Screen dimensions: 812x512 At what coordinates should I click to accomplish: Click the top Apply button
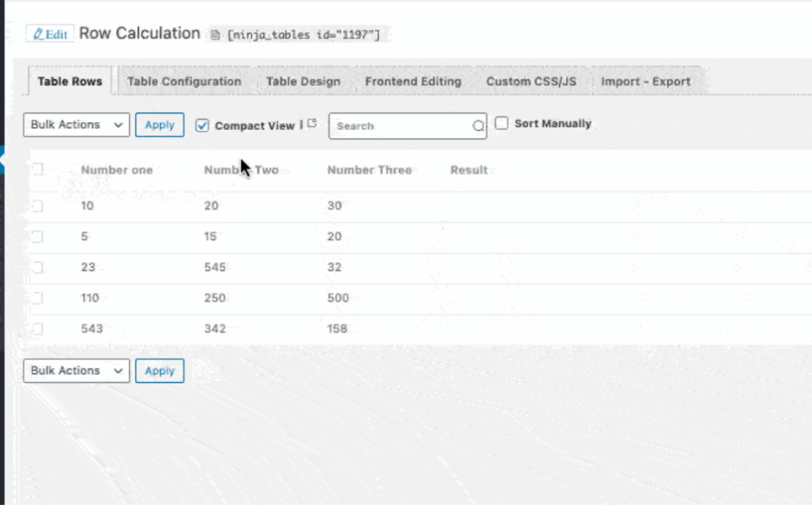(x=159, y=124)
